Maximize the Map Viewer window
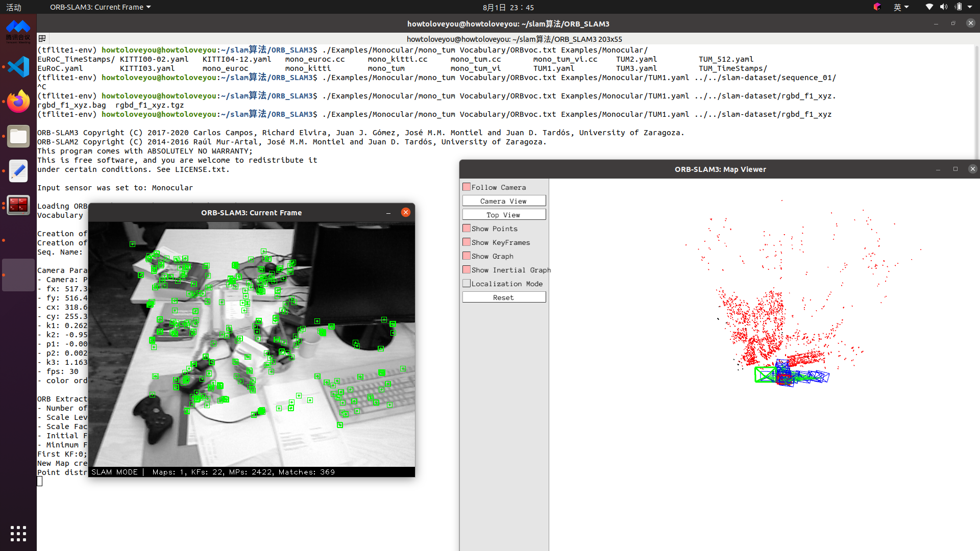Image resolution: width=980 pixels, height=551 pixels. click(x=955, y=169)
